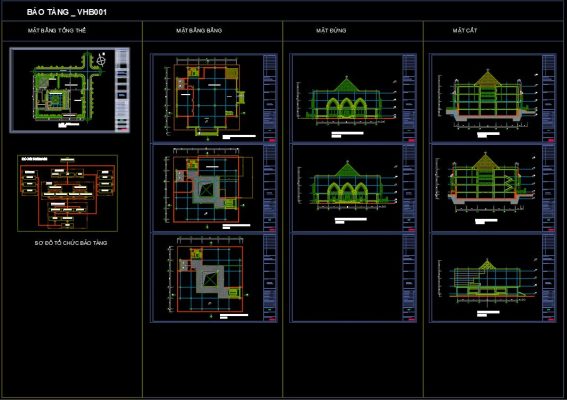Open the bottom floor plan sheet
Viewport: 567px width, 400px height.
(214, 277)
